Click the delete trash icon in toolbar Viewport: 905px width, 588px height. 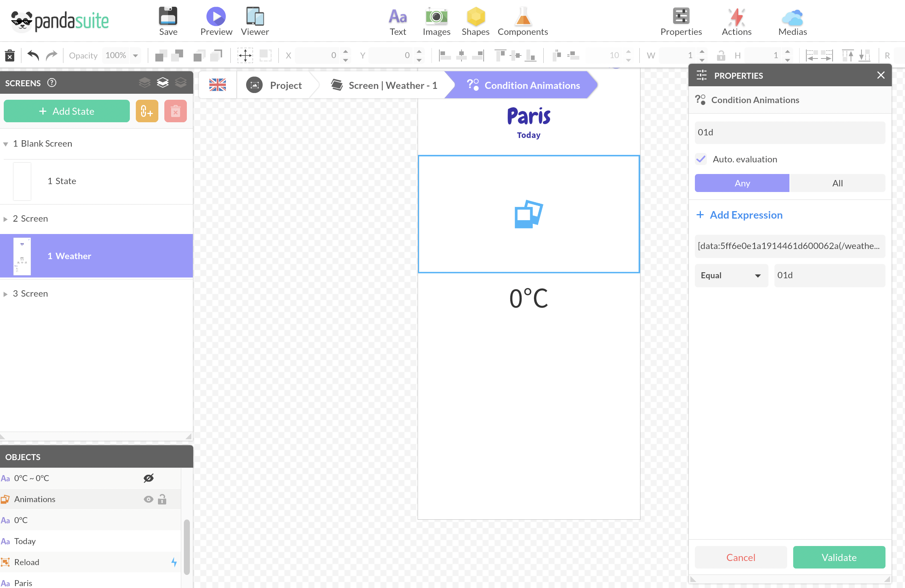click(10, 55)
